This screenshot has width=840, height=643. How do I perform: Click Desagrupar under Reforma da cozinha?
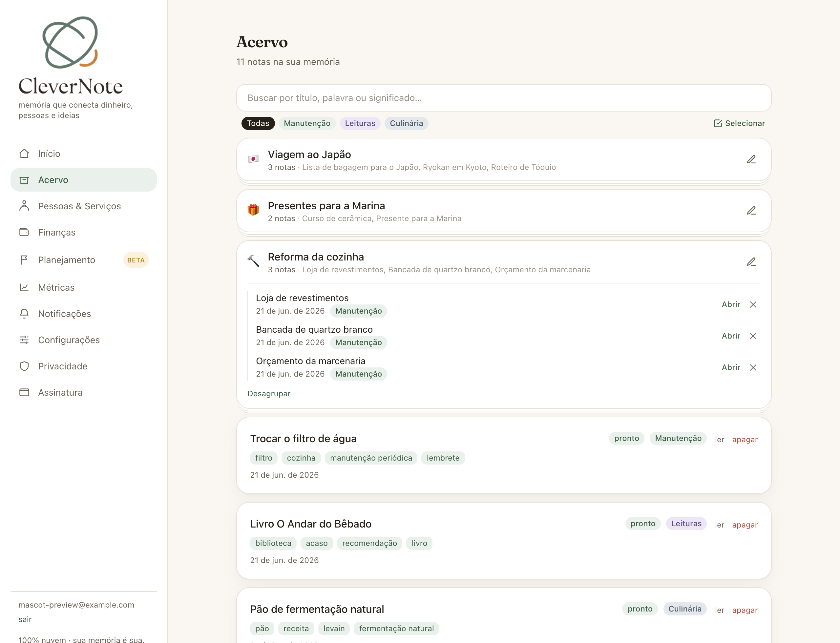coord(269,394)
